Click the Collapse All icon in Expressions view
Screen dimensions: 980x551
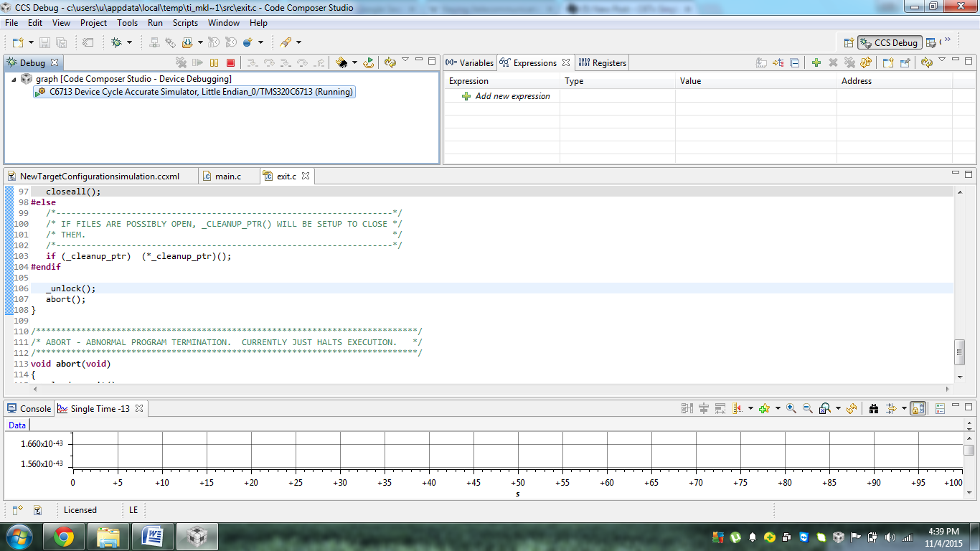coord(795,63)
